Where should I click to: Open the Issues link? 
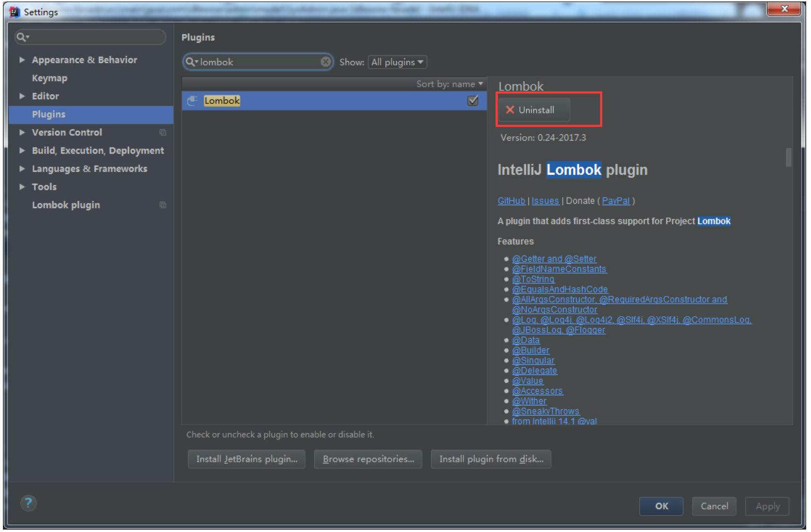pyautogui.click(x=545, y=201)
